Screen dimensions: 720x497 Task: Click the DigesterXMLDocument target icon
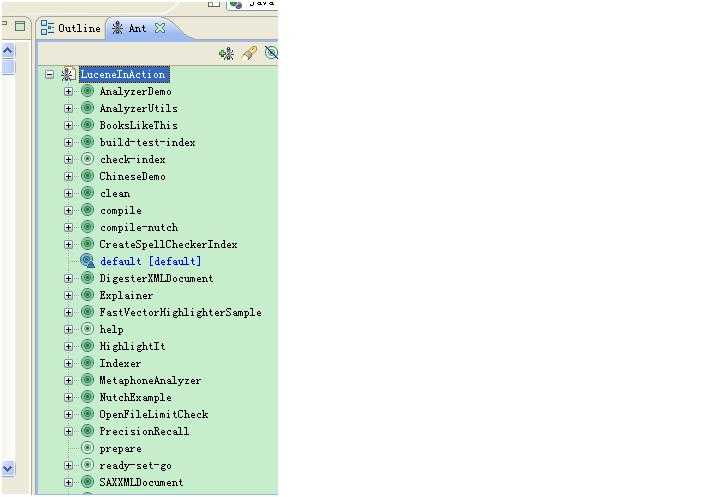tap(87, 278)
